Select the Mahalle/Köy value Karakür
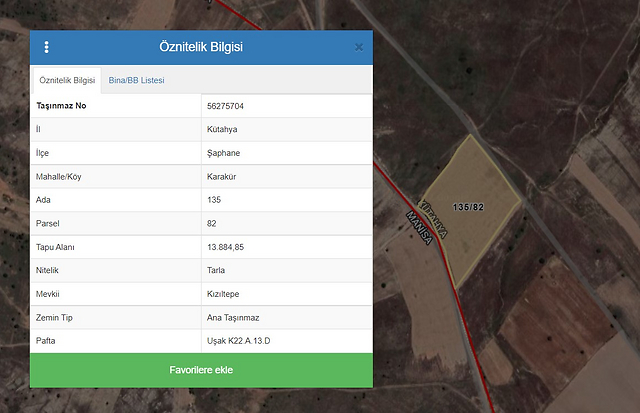Image resolution: width=640 pixels, height=413 pixels. [x=223, y=176]
